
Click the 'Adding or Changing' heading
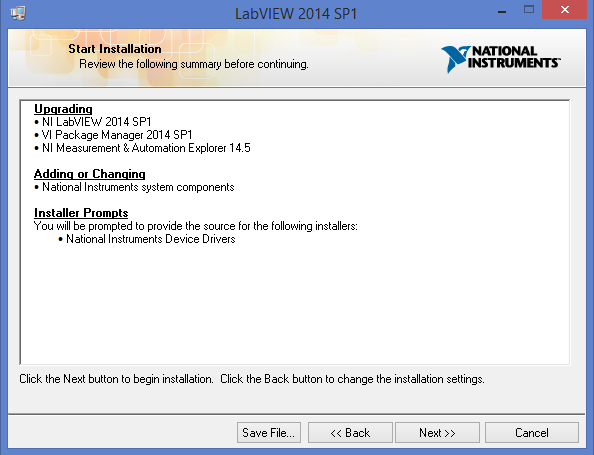90,174
